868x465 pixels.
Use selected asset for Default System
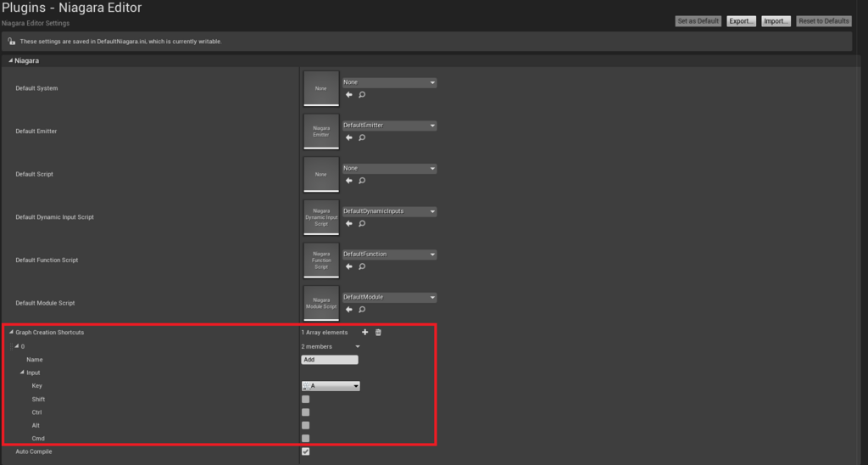point(348,95)
